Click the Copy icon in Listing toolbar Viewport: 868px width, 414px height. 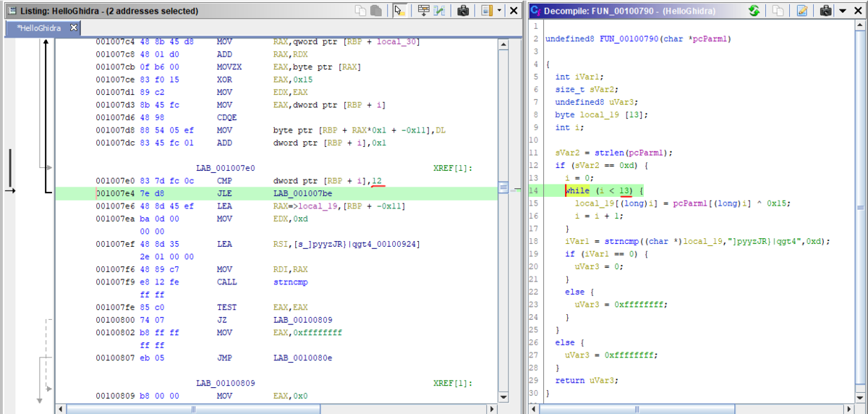(x=361, y=11)
